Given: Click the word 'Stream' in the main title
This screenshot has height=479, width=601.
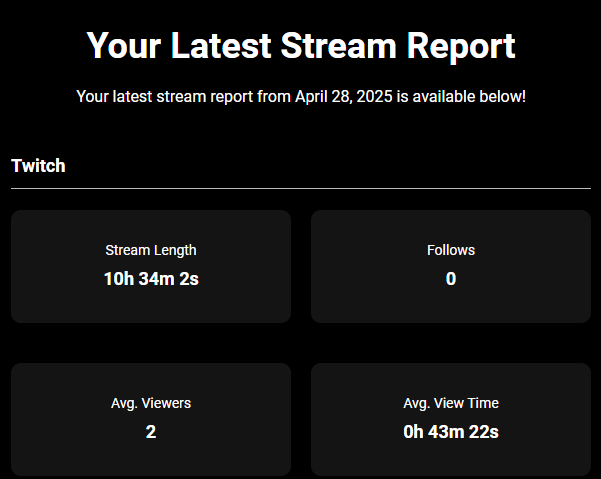Looking at the screenshot, I should coord(340,46).
